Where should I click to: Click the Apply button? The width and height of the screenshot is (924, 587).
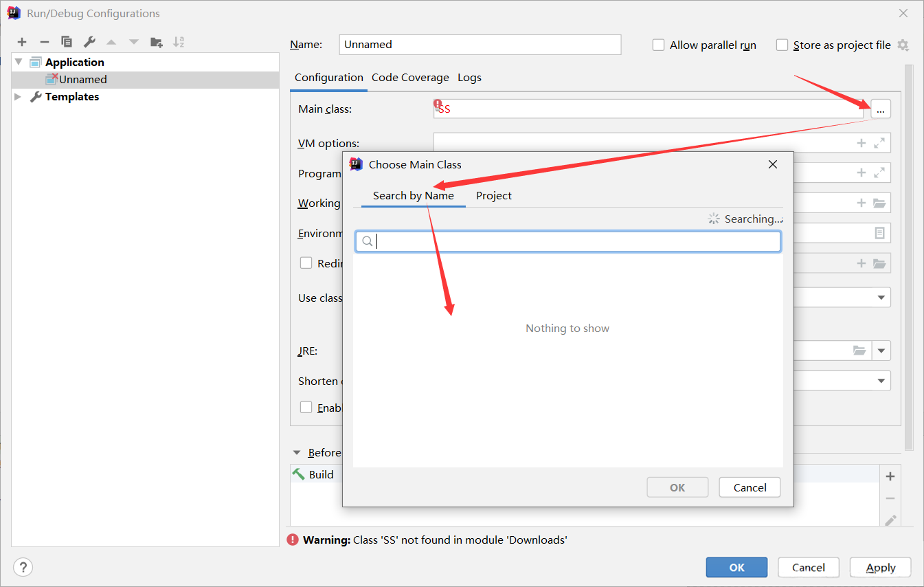pyautogui.click(x=880, y=567)
